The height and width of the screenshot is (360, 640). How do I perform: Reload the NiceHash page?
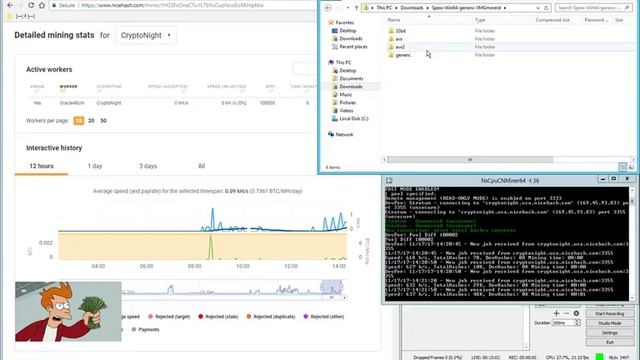coord(31,5)
